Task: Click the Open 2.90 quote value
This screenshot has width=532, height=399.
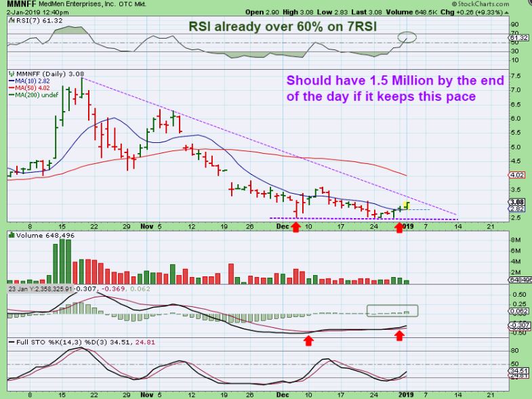Action: pyautogui.click(x=262, y=12)
